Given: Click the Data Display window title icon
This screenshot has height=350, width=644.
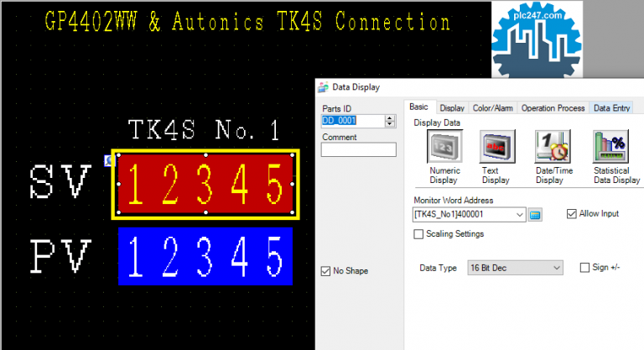Looking at the screenshot, I should [x=323, y=87].
